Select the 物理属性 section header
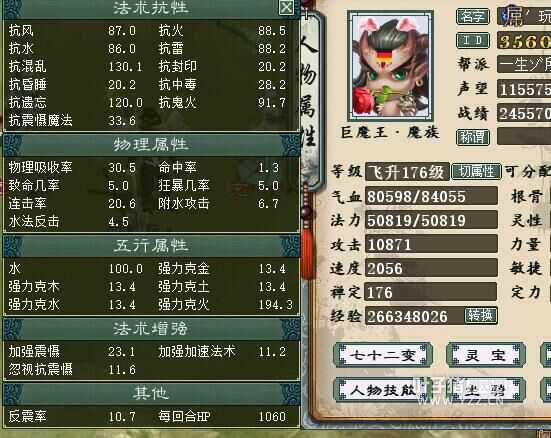The image size is (551, 438). tap(150, 144)
